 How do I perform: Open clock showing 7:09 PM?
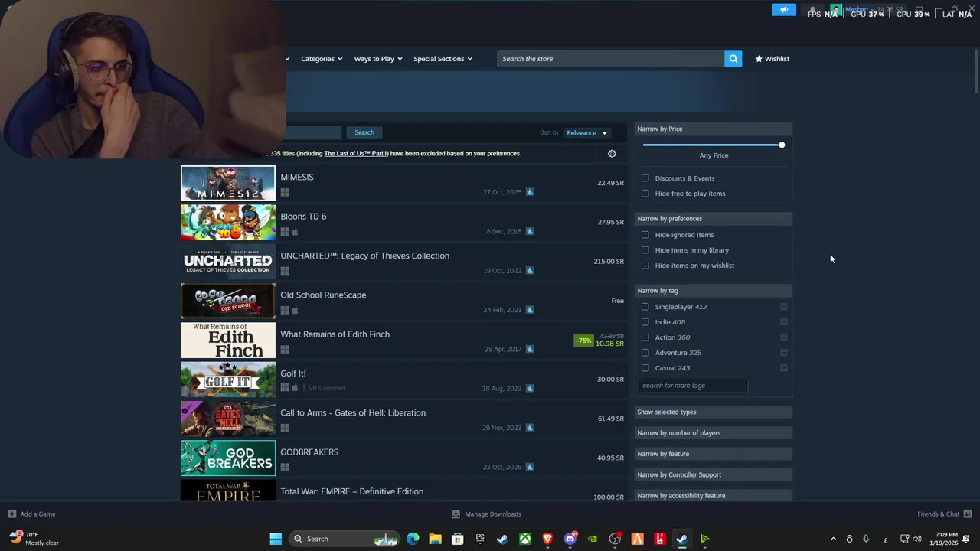pyautogui.click(x=946, y=539)
